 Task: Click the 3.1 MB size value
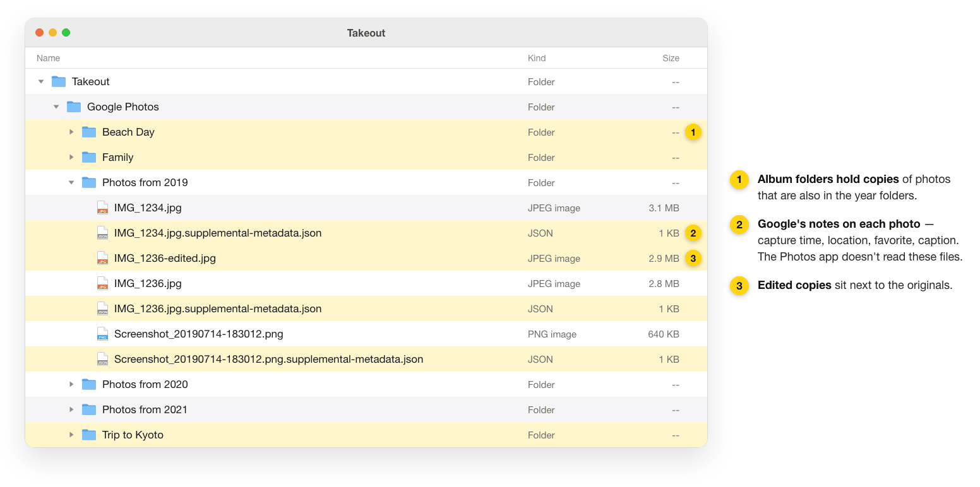664,208
